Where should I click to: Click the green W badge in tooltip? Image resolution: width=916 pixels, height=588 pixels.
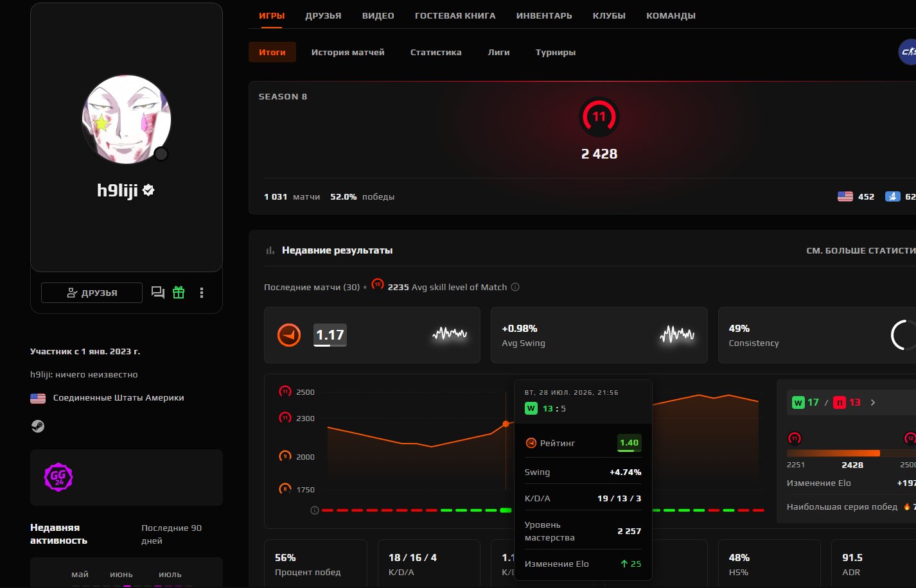click(x=531, y=408)
